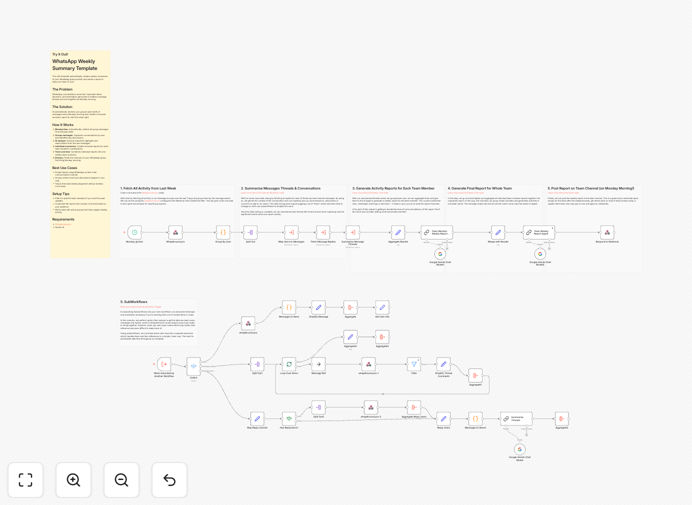Open the Simplify Thread Comments node
Viewport: 692px width, 505px height.
click(x=444, y=364)
